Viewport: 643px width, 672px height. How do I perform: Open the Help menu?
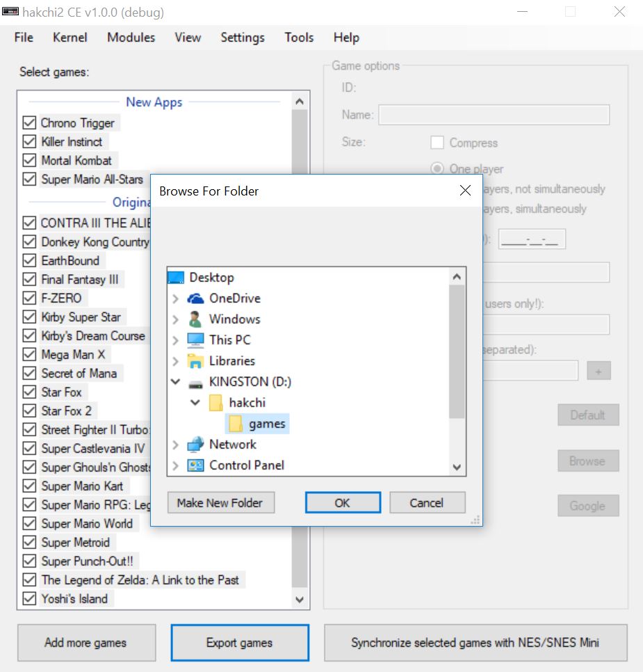(346, 38)
